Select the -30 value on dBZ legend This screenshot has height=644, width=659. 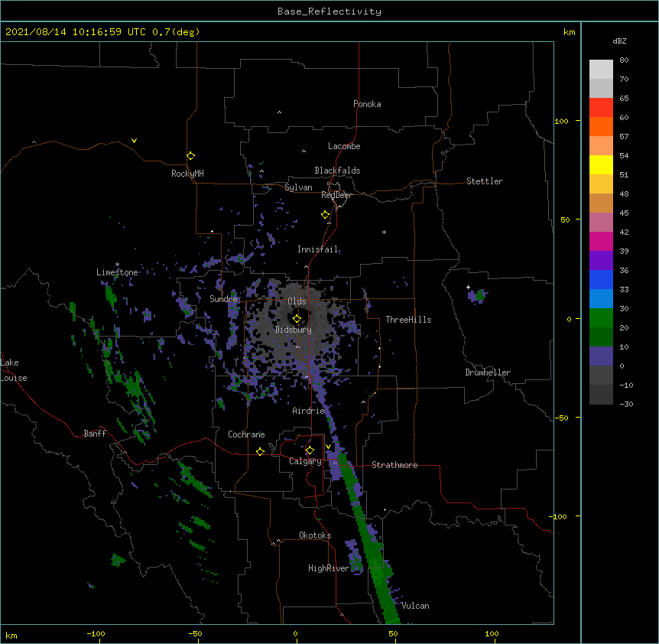(x=626, y=405)
